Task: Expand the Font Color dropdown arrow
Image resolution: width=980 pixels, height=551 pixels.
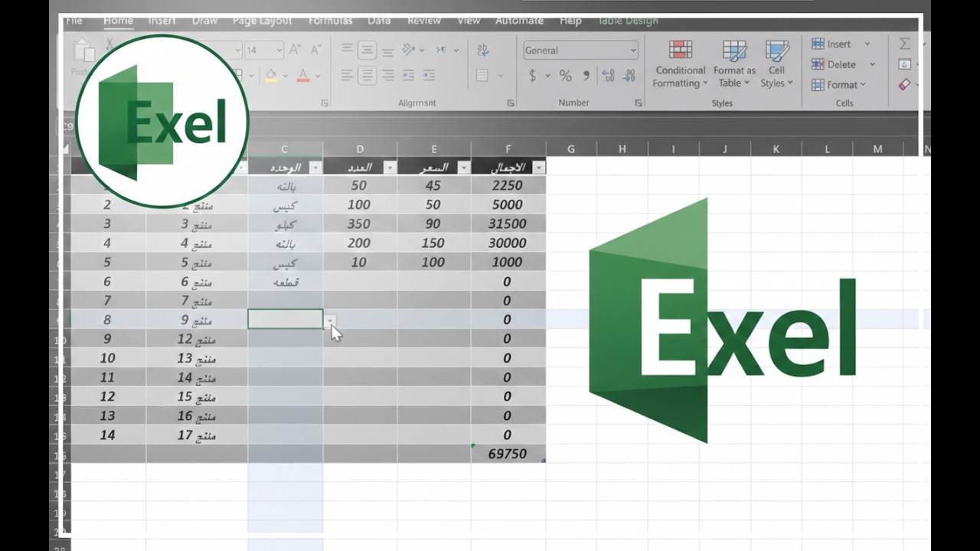Action: point(317,76)
